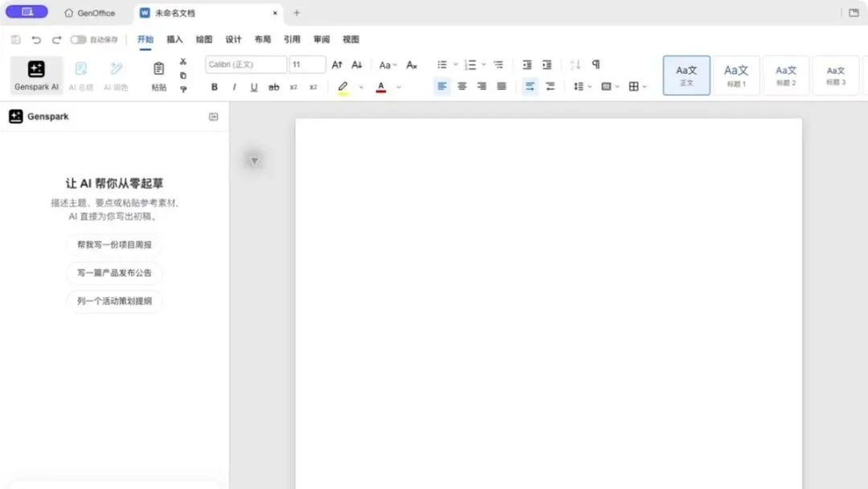Click the Genspark AI ribbon button

pos(36,76)
